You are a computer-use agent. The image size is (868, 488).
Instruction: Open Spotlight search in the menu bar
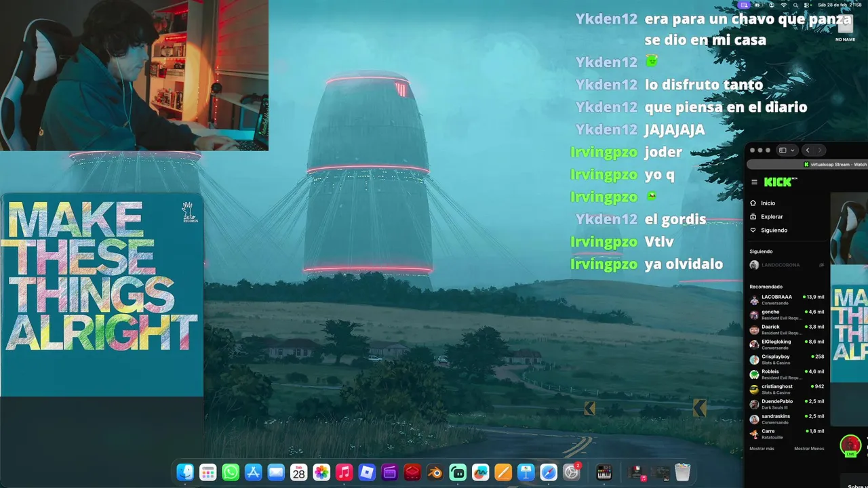click(795, 5)
